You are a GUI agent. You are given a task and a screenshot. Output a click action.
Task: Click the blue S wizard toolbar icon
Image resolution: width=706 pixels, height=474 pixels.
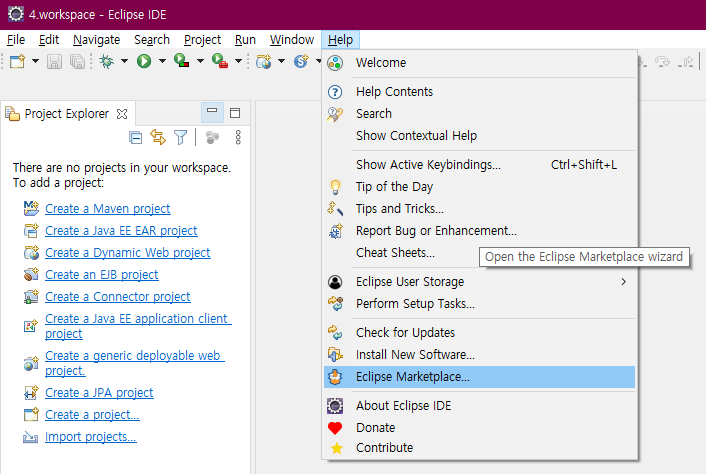(301, 61)
